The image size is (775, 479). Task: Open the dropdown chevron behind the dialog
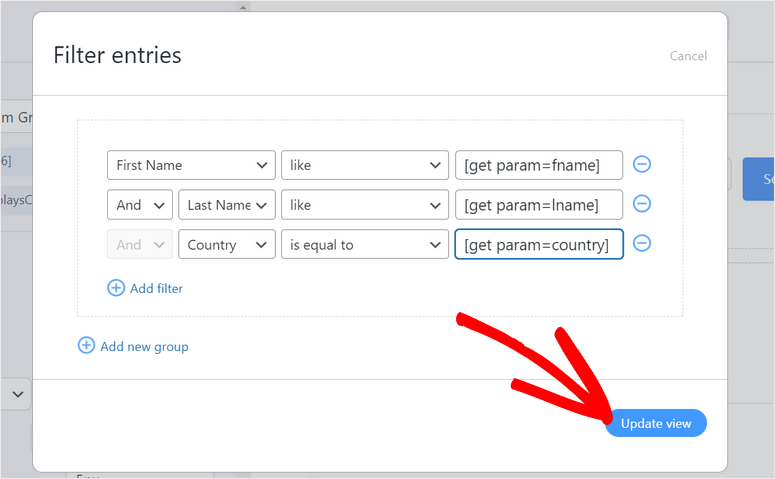pos(18,394)
